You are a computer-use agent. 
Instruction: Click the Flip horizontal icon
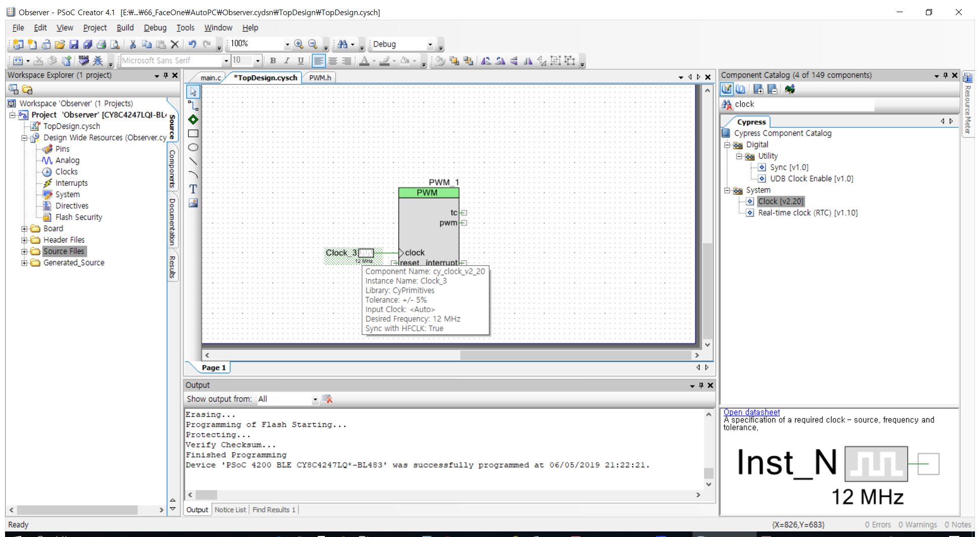point(528,61)
